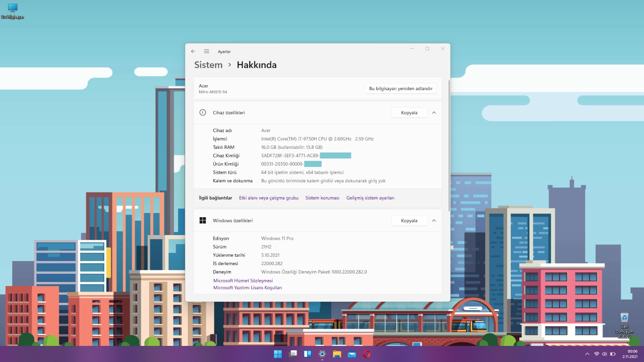Open Task View from taskbar
Viewport: 644px width, 362px height.
293,354
